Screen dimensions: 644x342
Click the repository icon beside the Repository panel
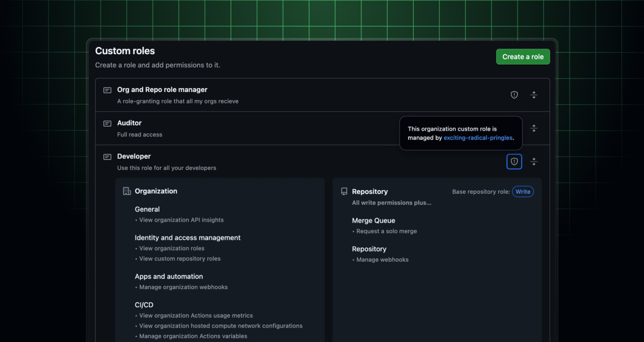point(344,191)
